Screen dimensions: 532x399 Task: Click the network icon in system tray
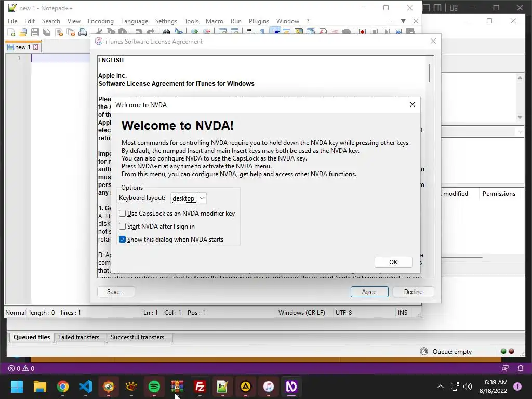(x=455, y=387)
